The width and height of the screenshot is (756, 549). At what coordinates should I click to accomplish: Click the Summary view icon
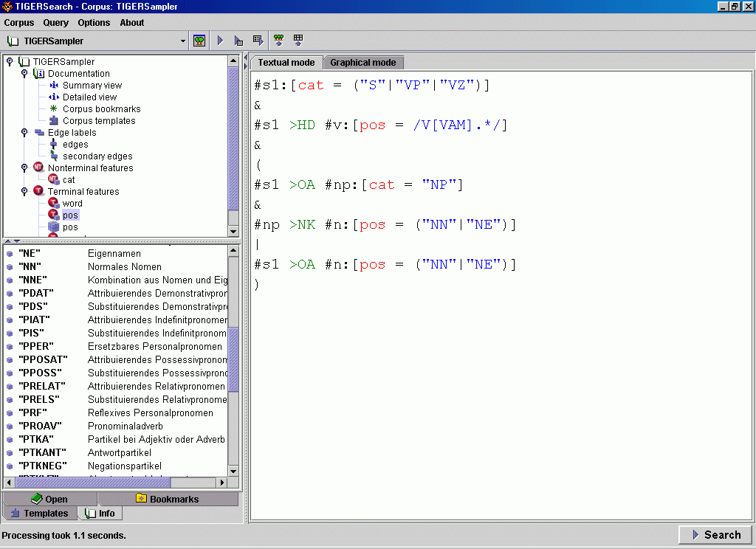coord(53,86)
